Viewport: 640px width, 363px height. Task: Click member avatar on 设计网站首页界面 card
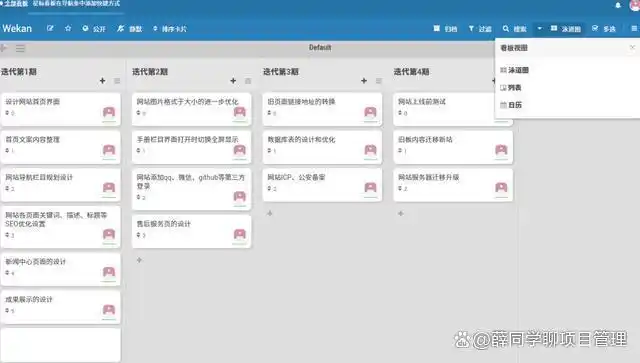click(x=109, y=112)
